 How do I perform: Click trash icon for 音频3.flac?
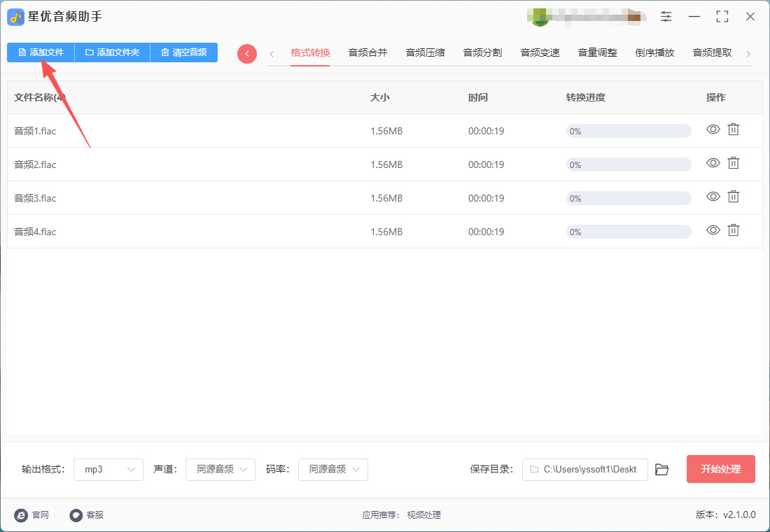click(x=733, y=197)
